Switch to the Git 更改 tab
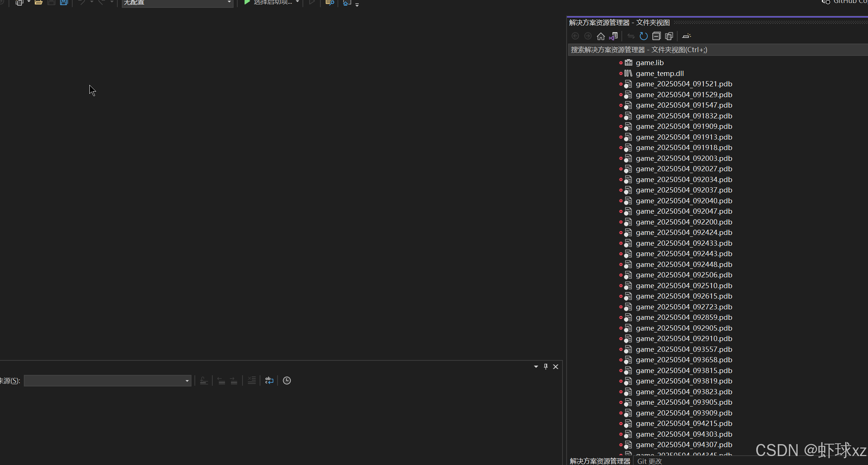The width and height of the screenshot is (868, 465). click(649, 461)
